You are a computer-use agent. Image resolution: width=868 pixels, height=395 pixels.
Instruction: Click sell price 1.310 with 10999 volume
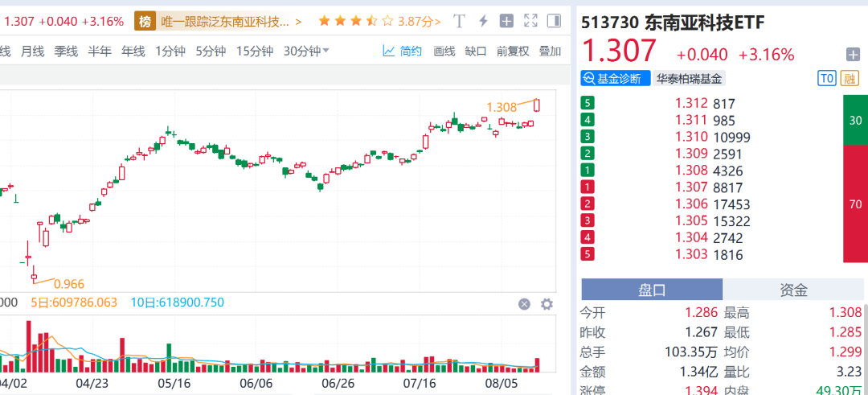point(691,137)
